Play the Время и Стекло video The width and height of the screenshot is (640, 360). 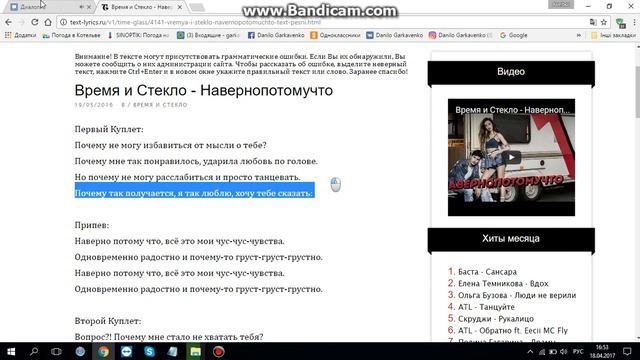(x=511, y=157)
